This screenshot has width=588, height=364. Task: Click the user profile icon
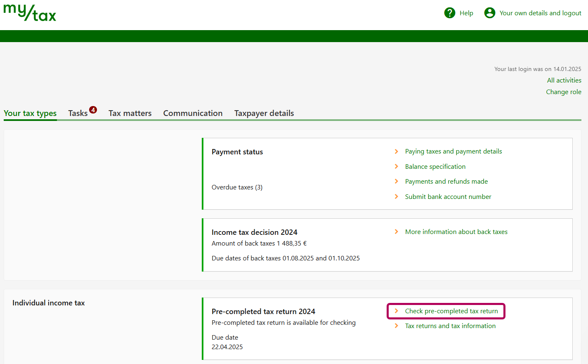[x=489, y=13]
